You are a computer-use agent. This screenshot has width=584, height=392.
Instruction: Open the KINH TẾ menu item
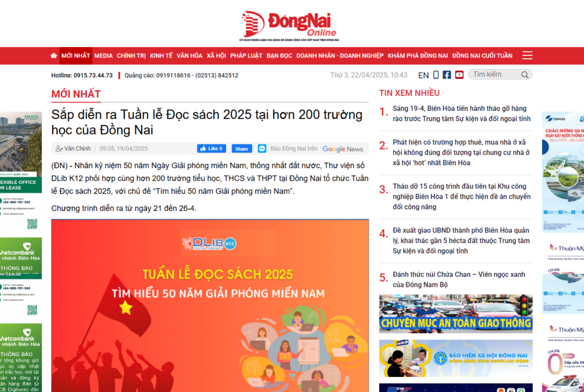click(161, 56)
